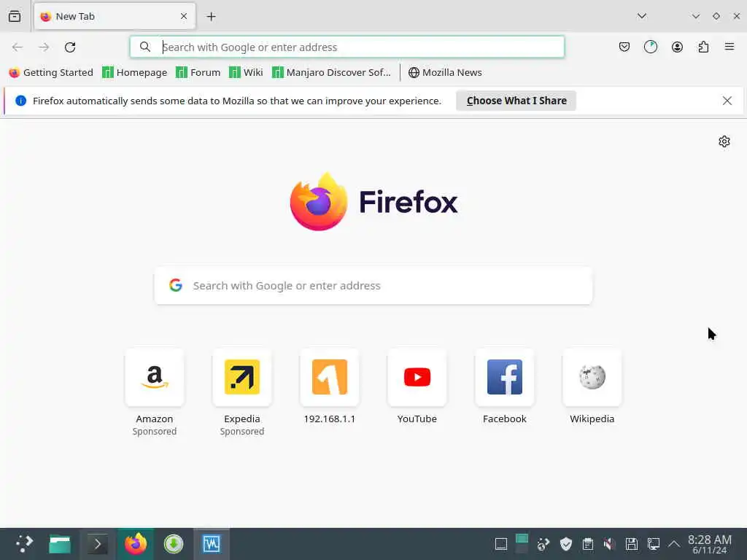The height and width of the screenshot is (560, 747).
Task: Open new tab personalize gear
Action: click(x=724, y=141)
